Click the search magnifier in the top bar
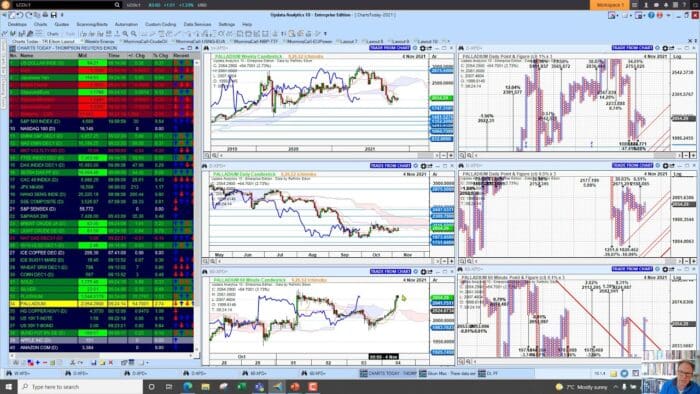The height and width of the screenshot is (394, 700). [117, 5]
